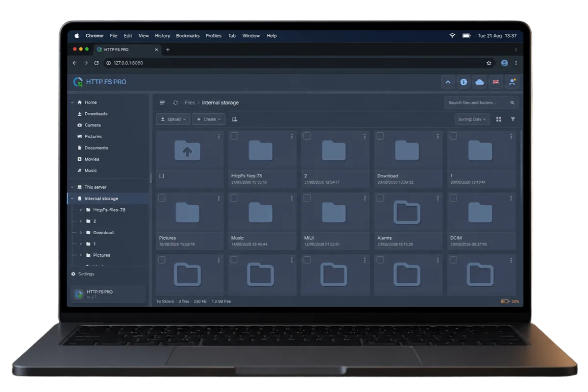Select the Download folder card checkbox
588x392 pixels.
pyautogui.click(x=380, y=136)
